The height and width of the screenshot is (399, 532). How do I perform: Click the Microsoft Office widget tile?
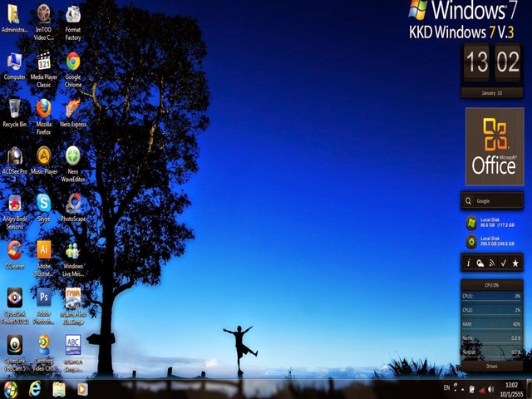coord(495,146)
